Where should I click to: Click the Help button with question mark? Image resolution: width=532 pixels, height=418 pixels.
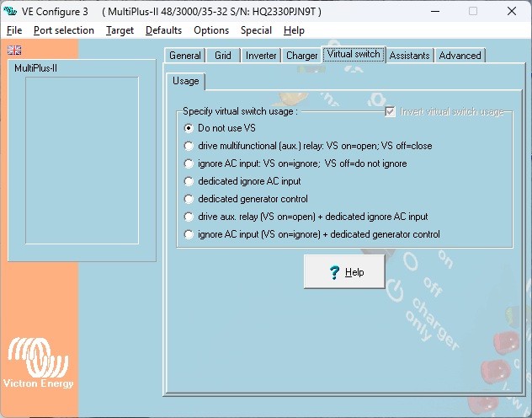pos(344,272)
